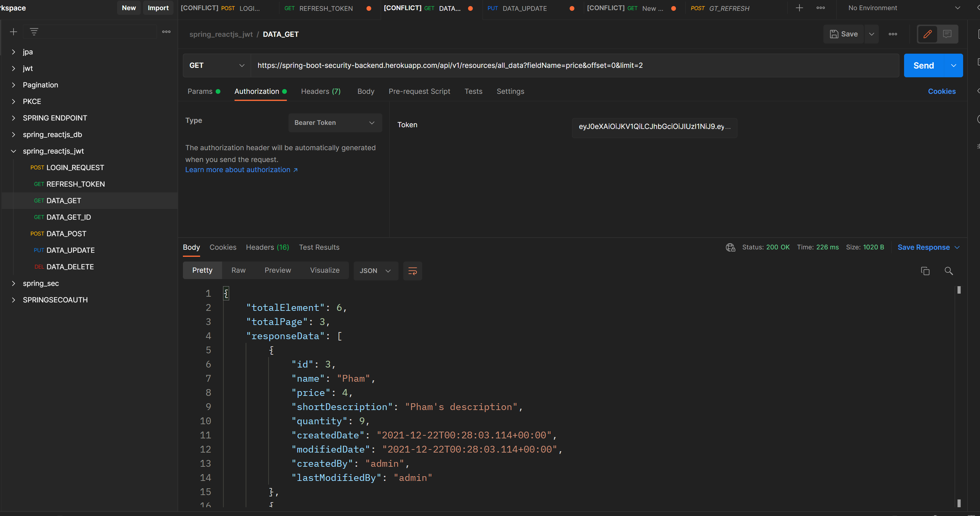Add a new request tab
The width and height of the screenshot is (980, 516).
click(799, 8)
